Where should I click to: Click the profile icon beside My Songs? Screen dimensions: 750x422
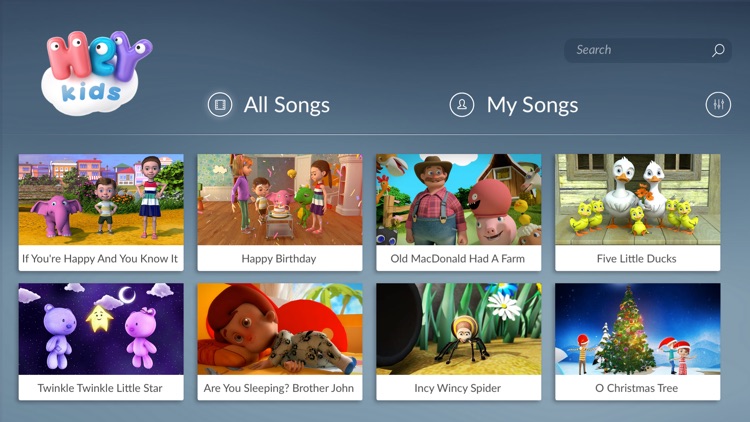(462, 104)
